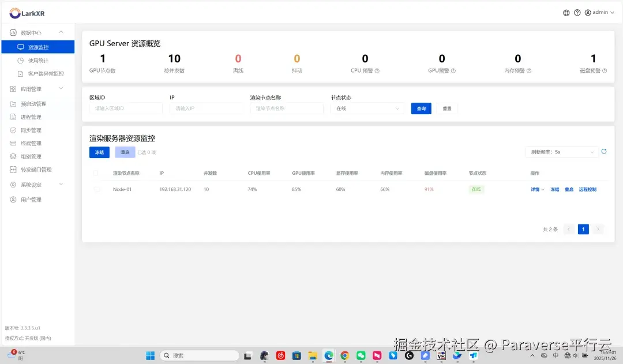This screenshot has height=364, width=623.
Task: Click the 版本号: 3.3.3.5.u1 text
Action: 22,328
